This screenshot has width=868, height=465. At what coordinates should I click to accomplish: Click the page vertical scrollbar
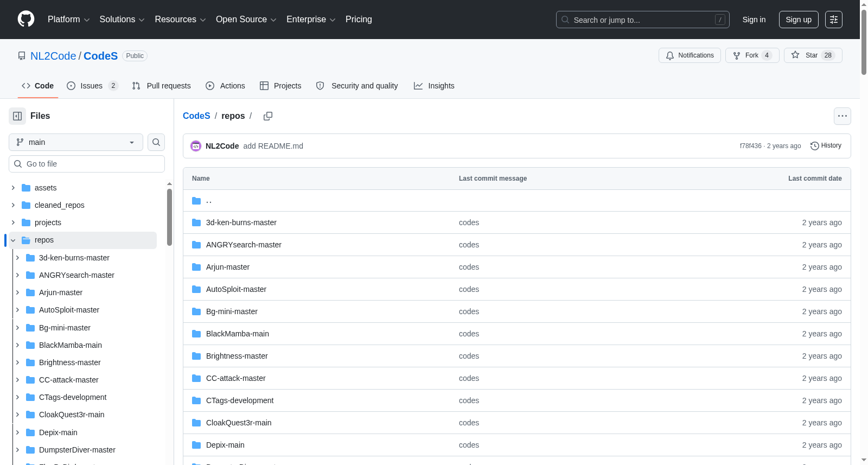click(x=864, y=42)
